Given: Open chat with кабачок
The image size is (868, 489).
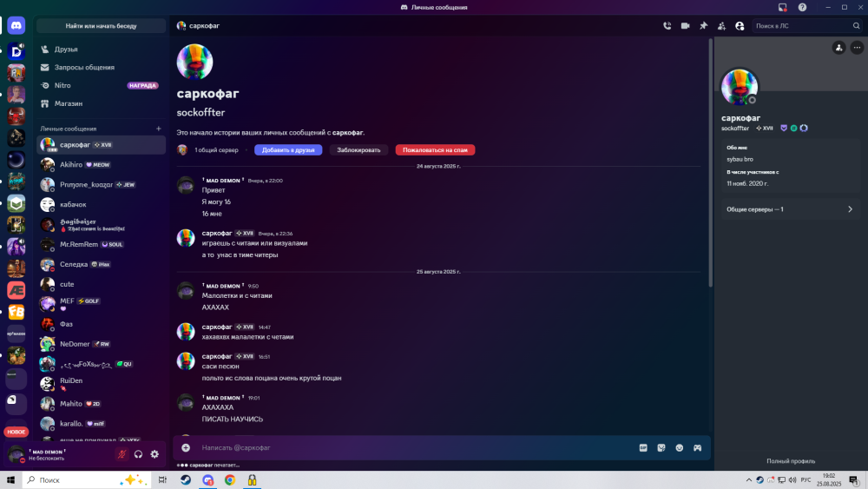Looking at the screenshot, I should click(x=101, y=204).
